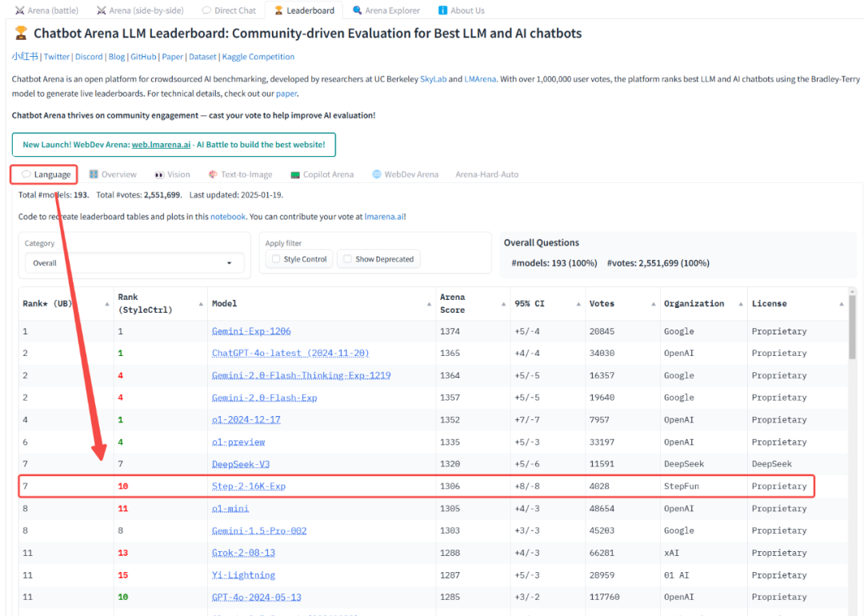Image resolution: width=864 pixels, height=616 pixels.
Task: Switch to the Direct Chat tab
Action: 229,10
